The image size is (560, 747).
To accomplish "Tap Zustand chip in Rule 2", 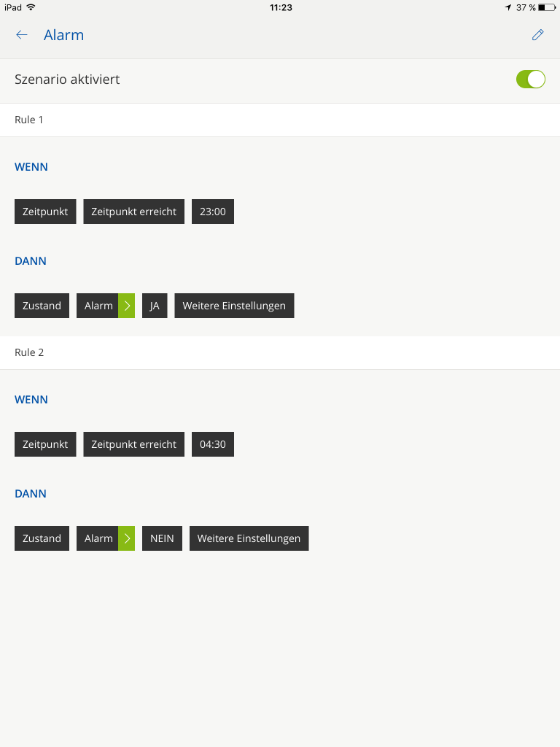I will [42, 538].
